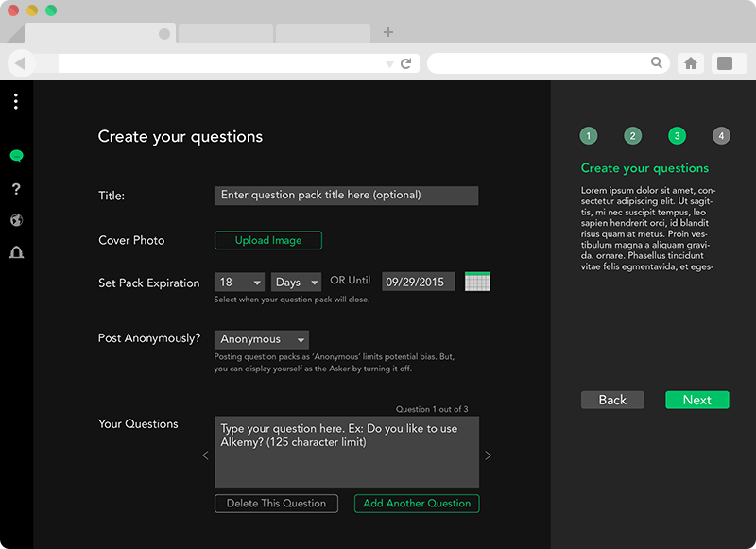756x549 pixels.
Task: Click the question pack title field
Action: pyautogui.click(x=346, y=196)
